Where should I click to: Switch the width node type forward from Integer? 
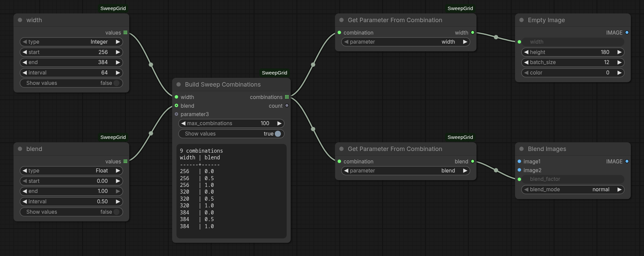pyautogui.click(x=118, y=42)
